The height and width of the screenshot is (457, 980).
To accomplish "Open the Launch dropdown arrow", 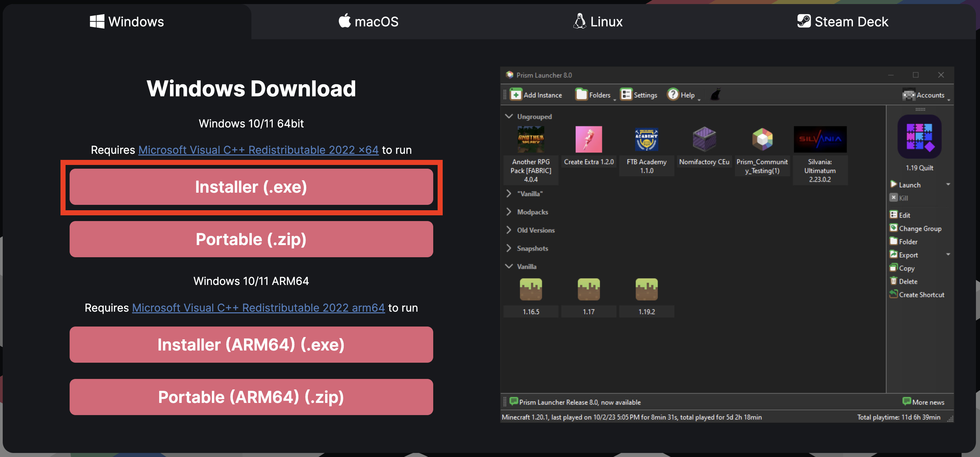I will tap(948, 185).
